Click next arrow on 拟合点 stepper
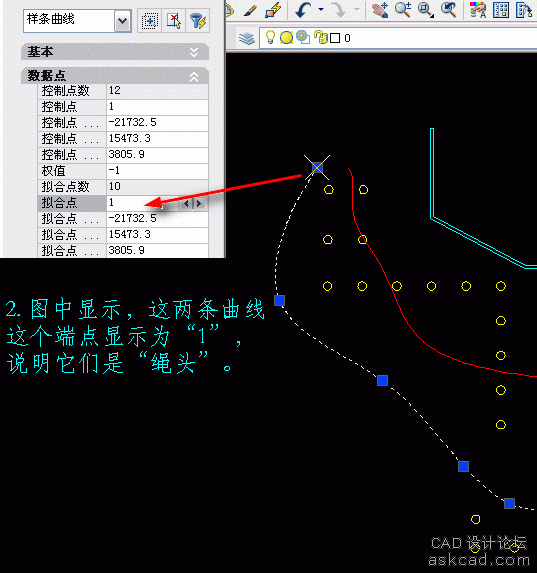The image size is (537, 573). coord(199,203)
